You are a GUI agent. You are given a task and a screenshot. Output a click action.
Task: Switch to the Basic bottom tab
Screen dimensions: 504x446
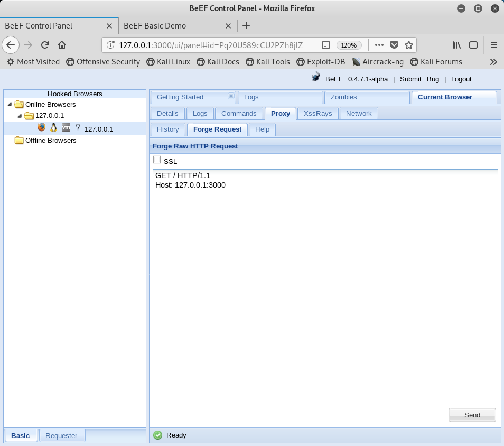pyautogui.click(x=20, y=436)
